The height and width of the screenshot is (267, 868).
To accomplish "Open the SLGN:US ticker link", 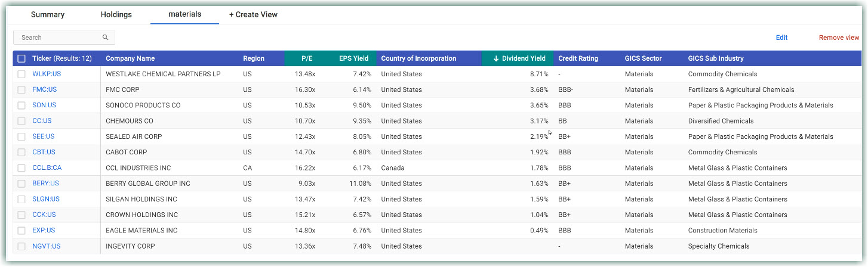I will tap(46, 199).
